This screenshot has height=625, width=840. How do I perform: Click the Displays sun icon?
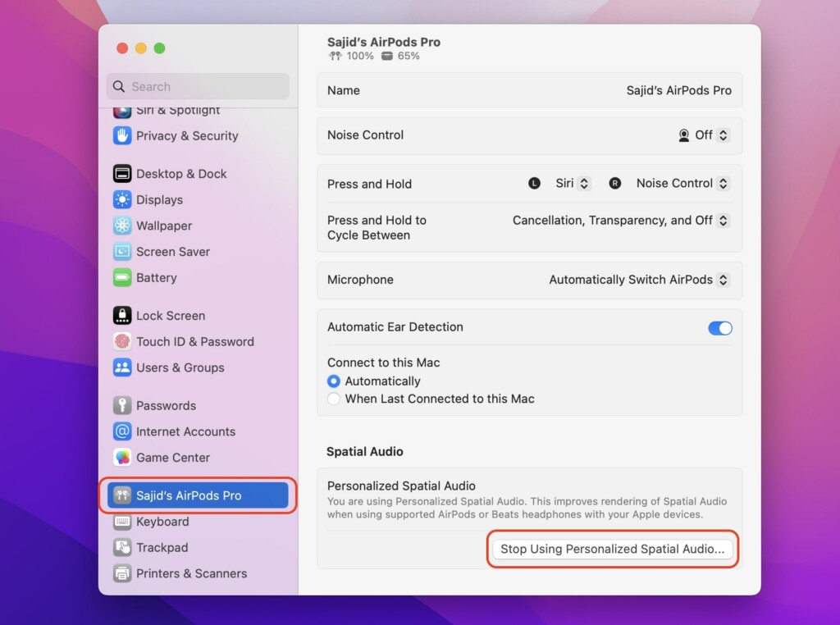tap(122, 200)
